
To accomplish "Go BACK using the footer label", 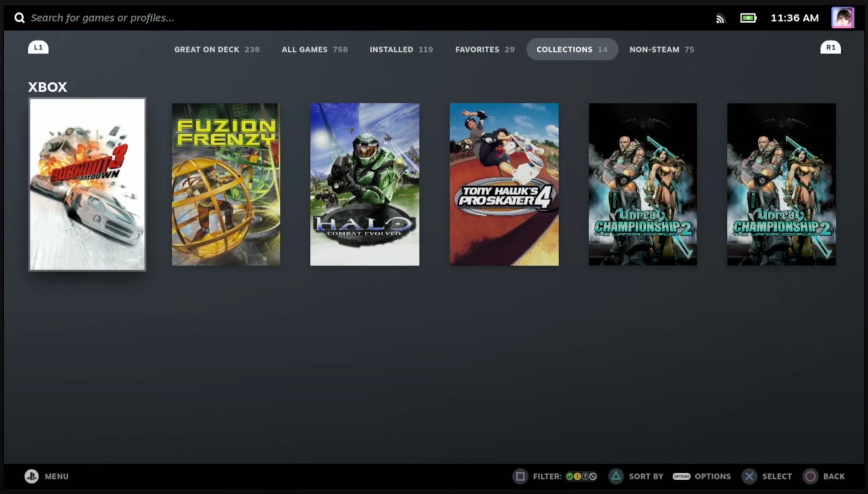I will point(834,476).
